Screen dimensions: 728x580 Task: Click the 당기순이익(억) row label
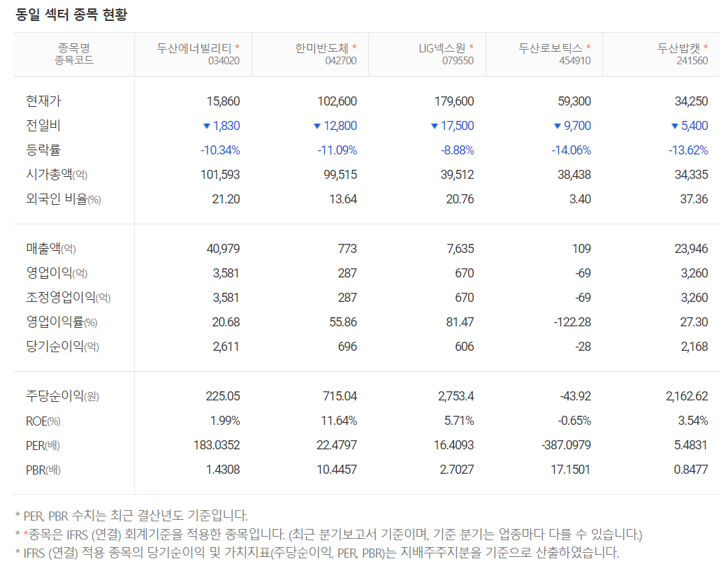pyautogui.click(x=63, y=347)
